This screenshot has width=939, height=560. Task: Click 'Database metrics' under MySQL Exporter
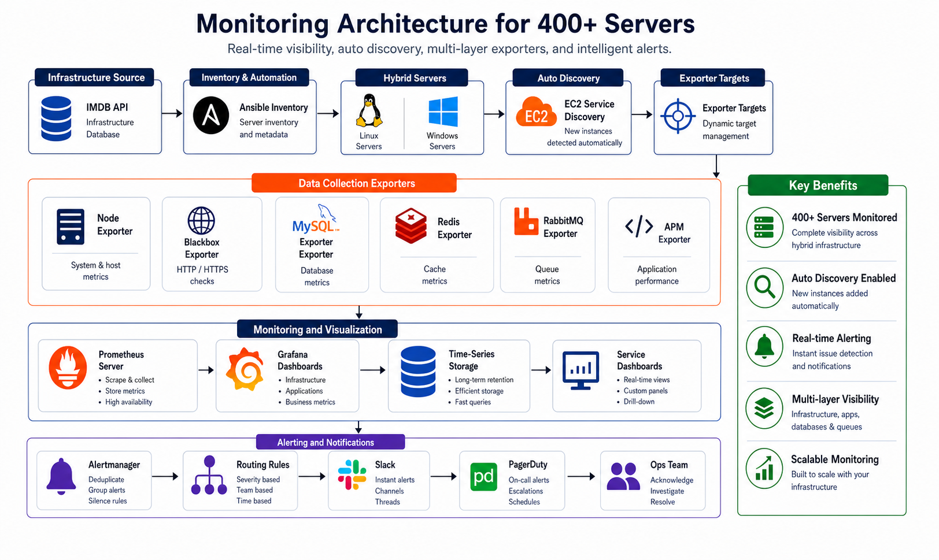pos(317,276)
